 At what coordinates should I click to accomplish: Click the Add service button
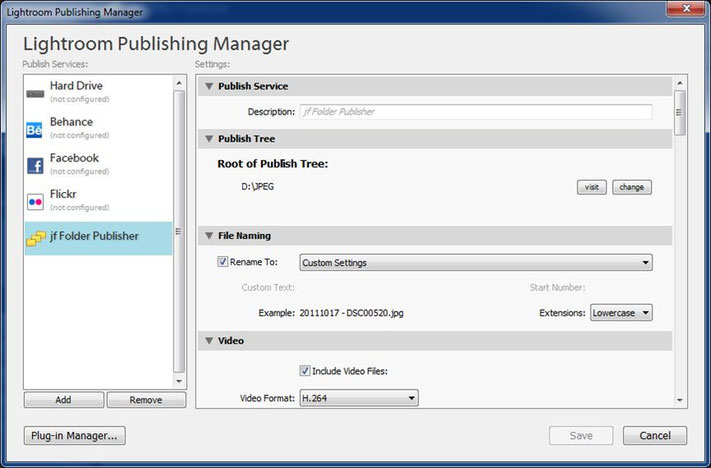tap(63, 400)
